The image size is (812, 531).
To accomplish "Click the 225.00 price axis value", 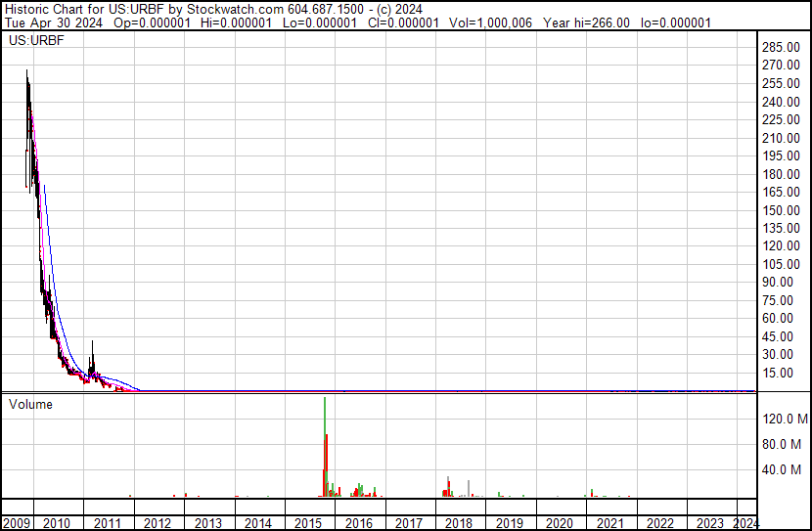I will point(781,119).
